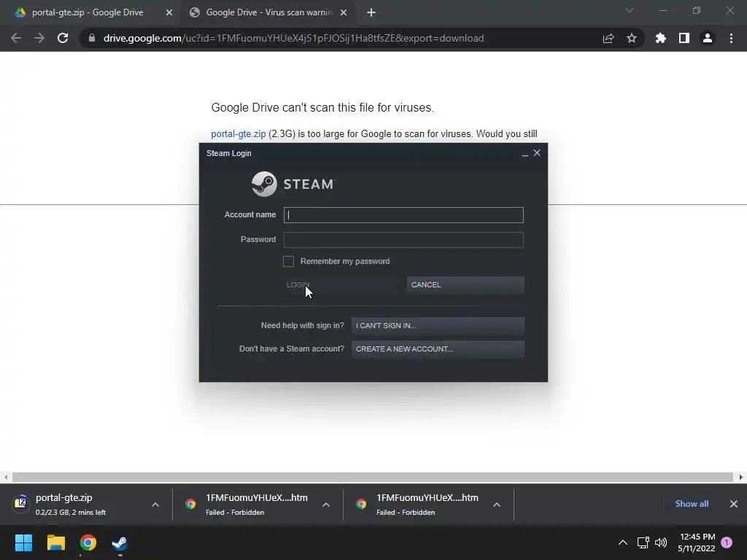Expand options for first failed htm download
747x560 pixels.
326,505
